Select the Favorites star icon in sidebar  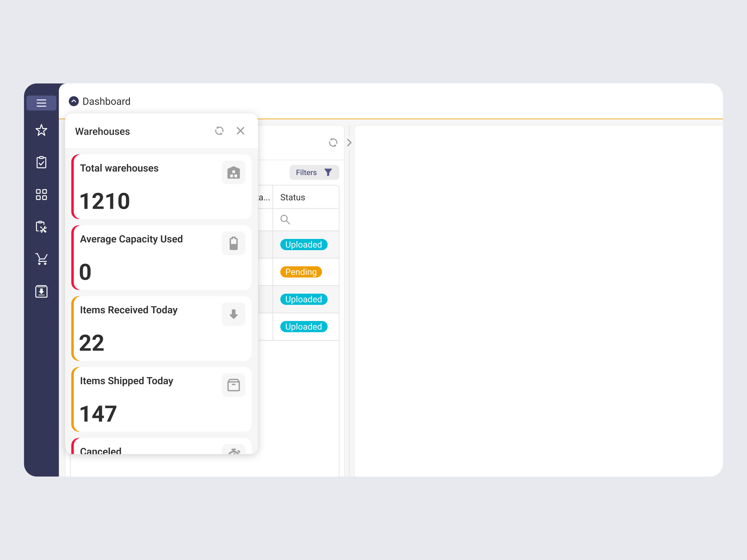click(41, 130)
